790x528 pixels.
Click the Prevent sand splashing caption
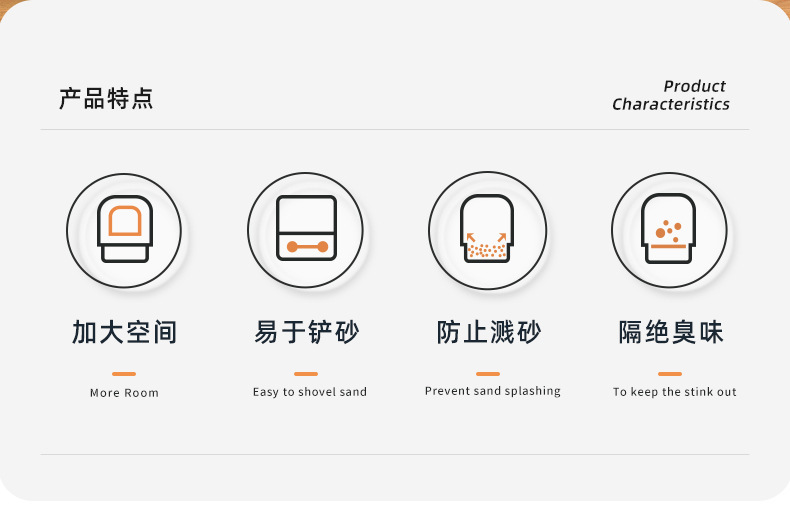pyautogui.click(x=493, y=391)
